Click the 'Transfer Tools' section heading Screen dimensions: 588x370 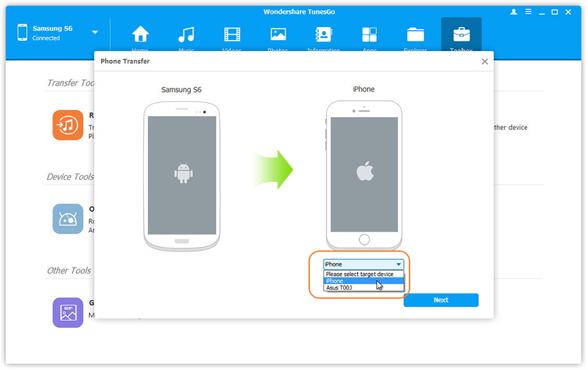pyautogui.click(x=71, y=83)
